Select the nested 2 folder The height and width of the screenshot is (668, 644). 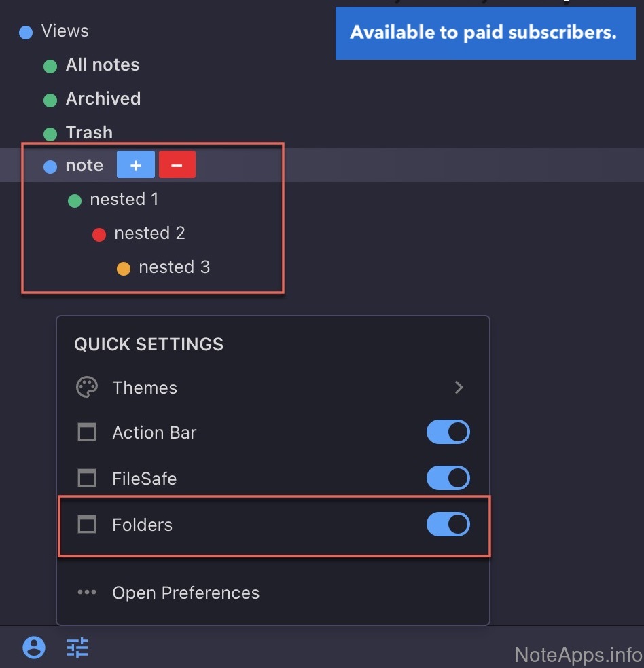click(149, 234)
